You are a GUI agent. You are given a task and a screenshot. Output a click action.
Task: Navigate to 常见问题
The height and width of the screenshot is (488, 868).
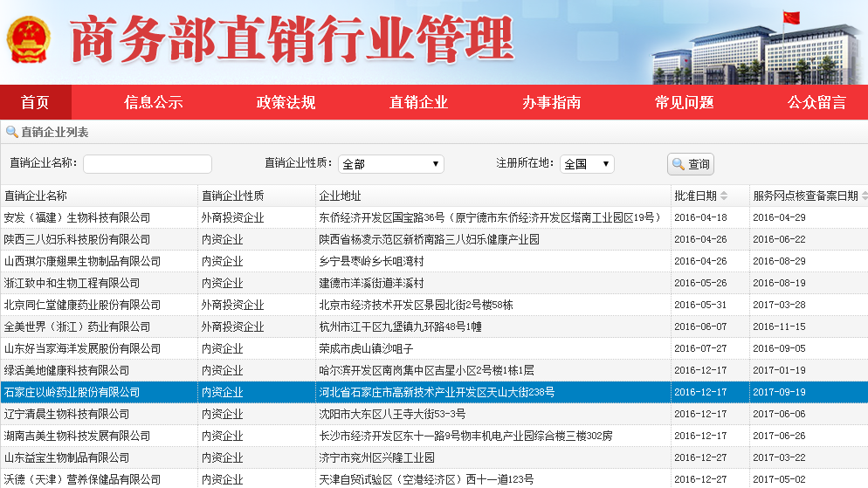tap(685, 102)
